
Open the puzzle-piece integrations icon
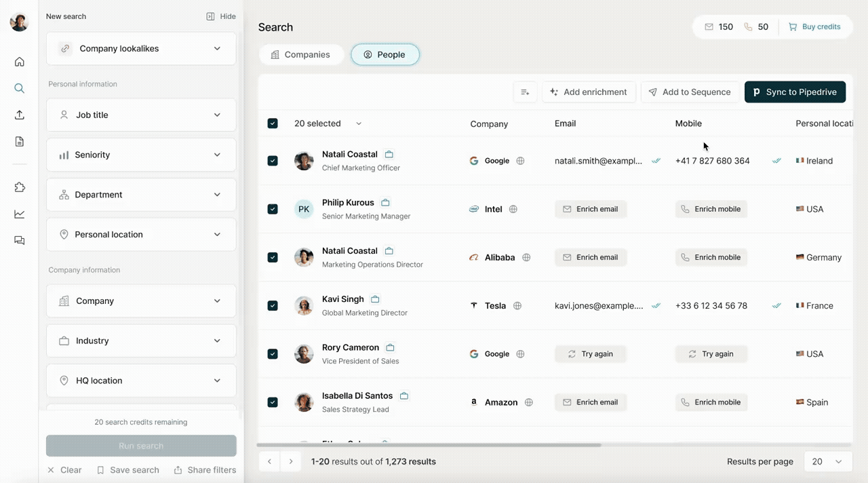20,187
